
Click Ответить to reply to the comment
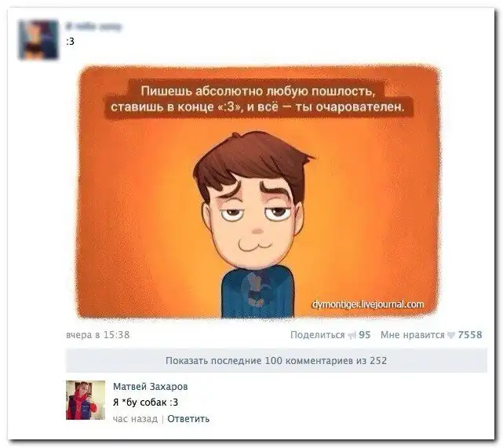[x=188, y=419]
